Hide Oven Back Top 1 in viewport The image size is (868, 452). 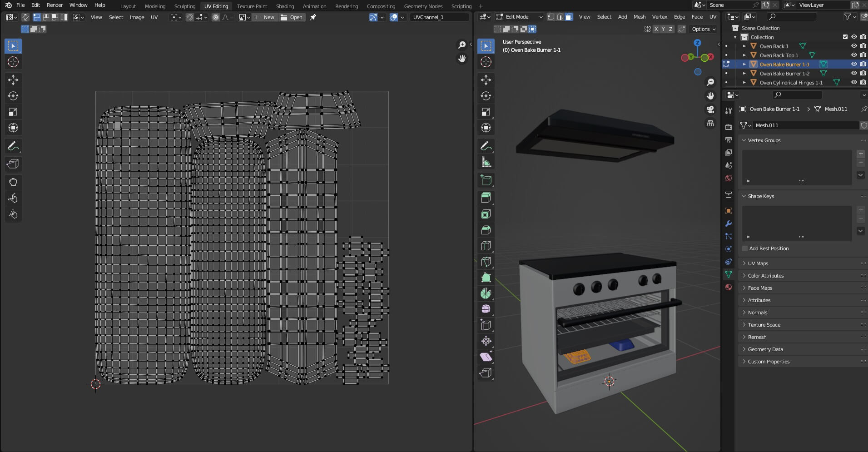(854, 55)
